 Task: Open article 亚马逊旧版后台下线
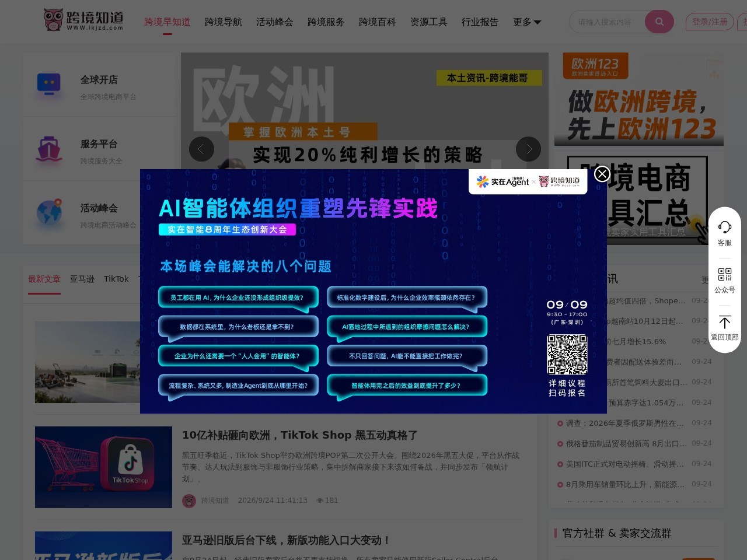tap(286, 540)
